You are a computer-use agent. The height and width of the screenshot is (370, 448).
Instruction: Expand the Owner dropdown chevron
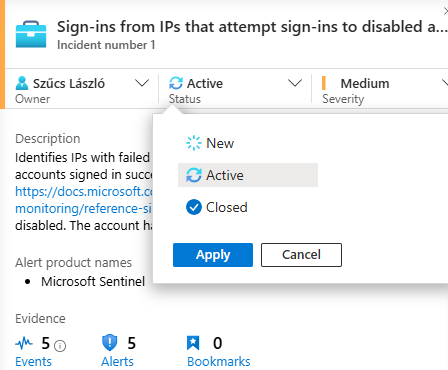(142, 83)
